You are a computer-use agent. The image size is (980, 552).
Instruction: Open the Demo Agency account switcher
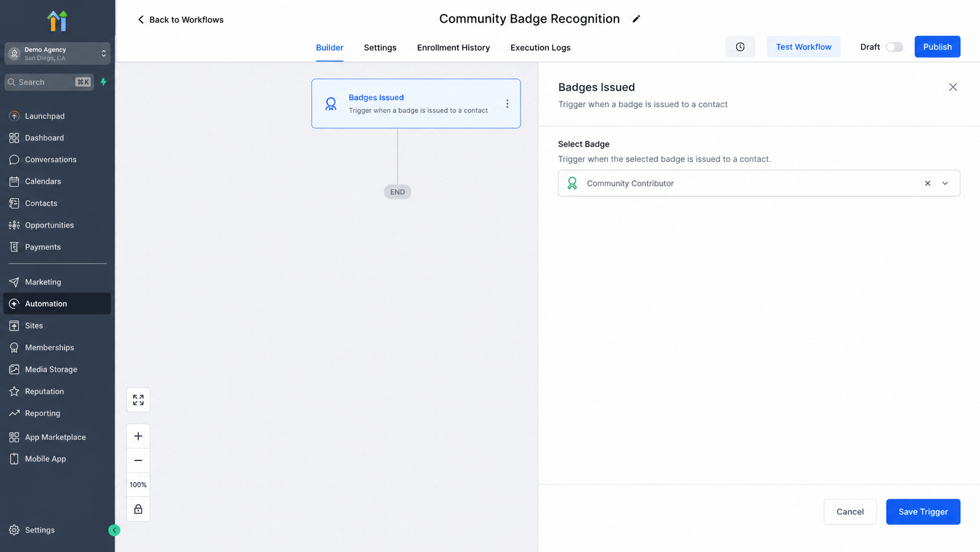coord(57,53)
